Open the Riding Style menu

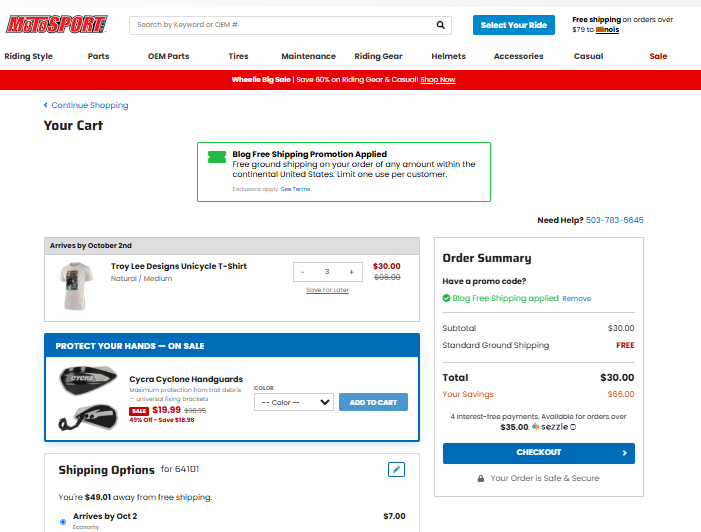click(29, 56)
